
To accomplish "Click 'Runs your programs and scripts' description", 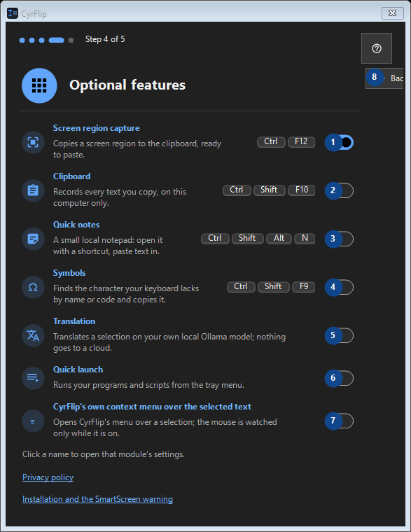I will 148,385.
